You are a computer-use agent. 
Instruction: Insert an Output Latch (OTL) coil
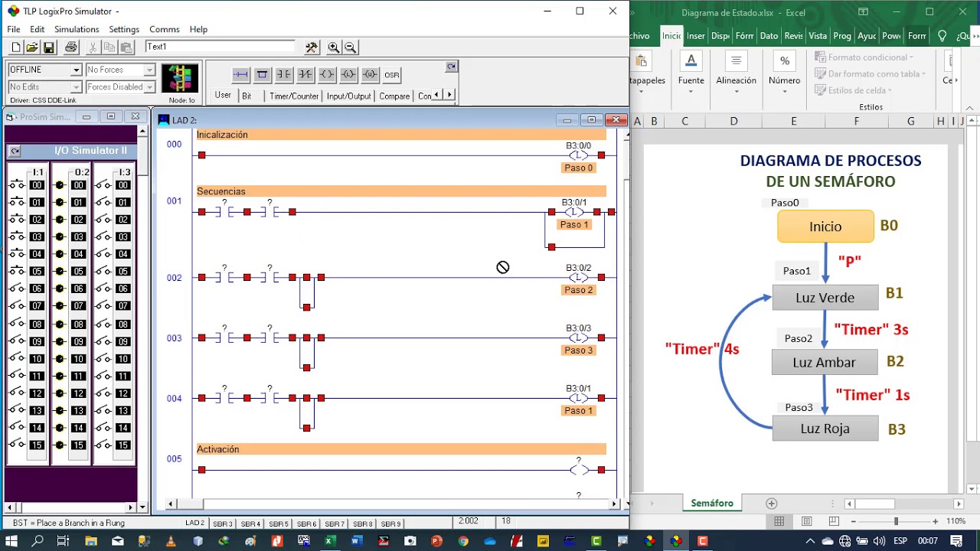pos(348,74)
